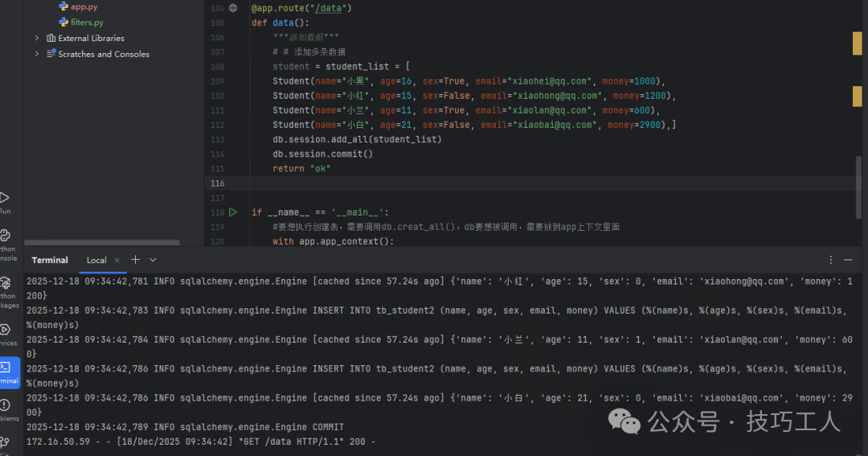The image size is (868, 456).
Task: Click the web endpoint gutter icon at line 104
Action: pos(233,8)
